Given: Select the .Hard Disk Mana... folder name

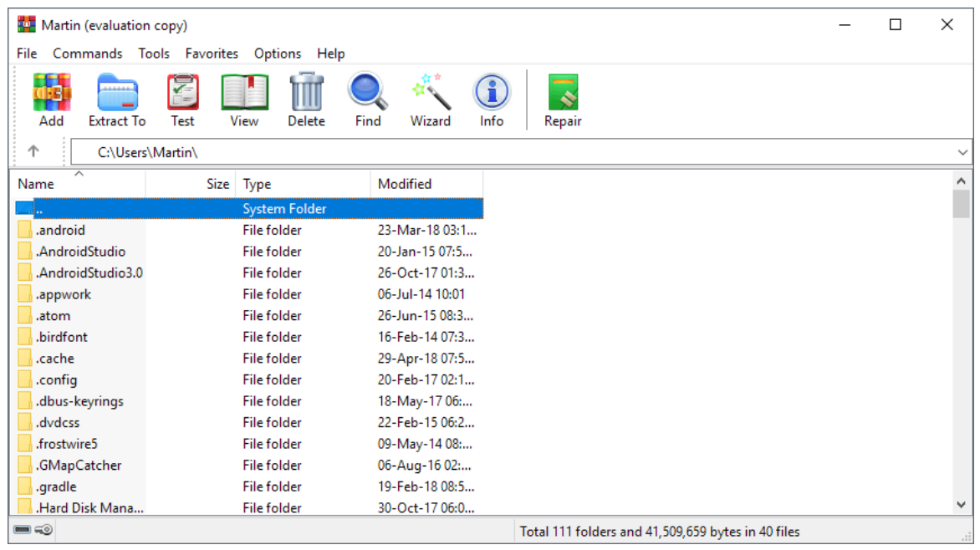Looking at the screenshot, I should point(90,507).
